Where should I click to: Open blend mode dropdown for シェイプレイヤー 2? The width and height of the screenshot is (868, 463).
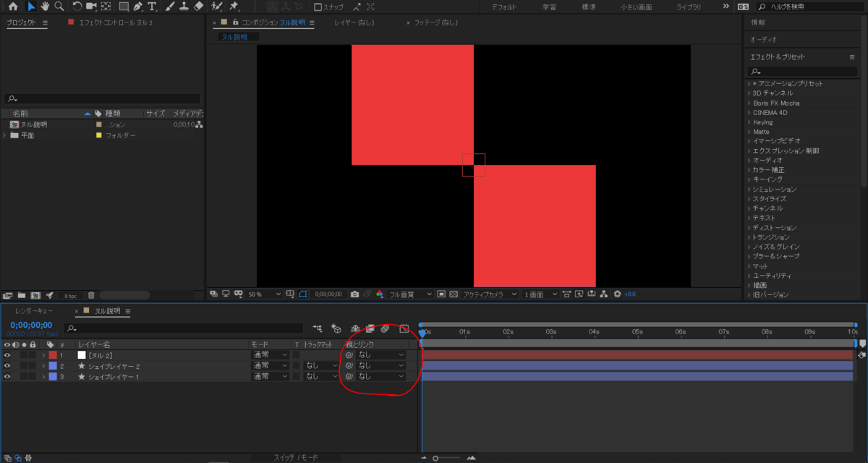pos(270,366)
